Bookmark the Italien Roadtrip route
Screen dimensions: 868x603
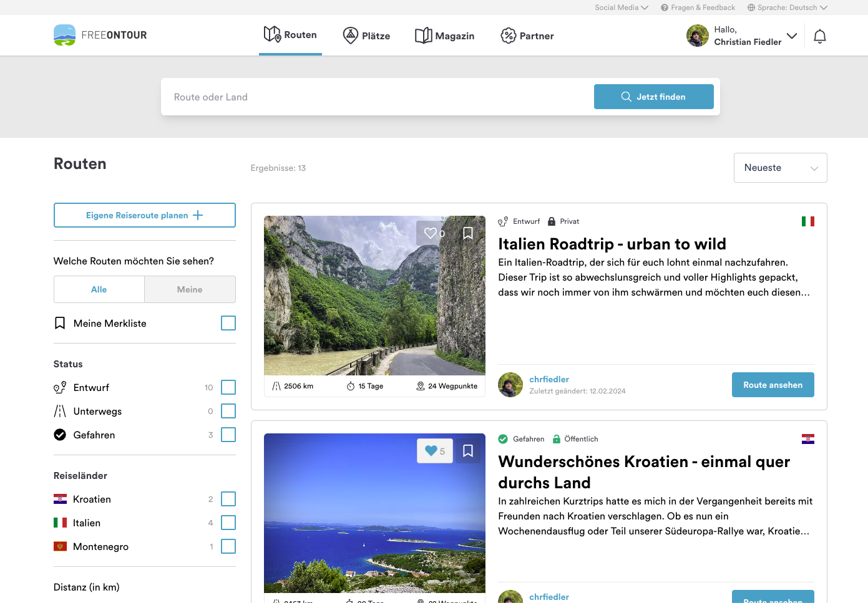pyautogui.click(x=468, y=233)
